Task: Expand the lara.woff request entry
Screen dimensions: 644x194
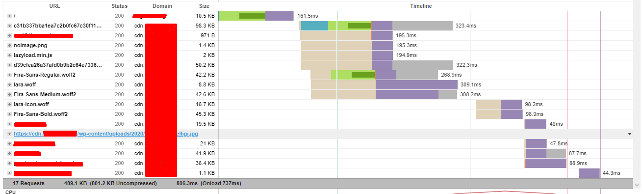Action: (9, 84)
